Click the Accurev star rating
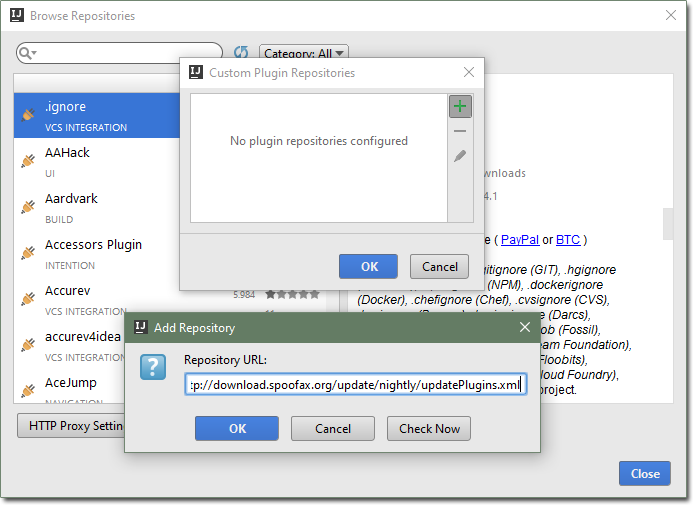 click(292, 295)
